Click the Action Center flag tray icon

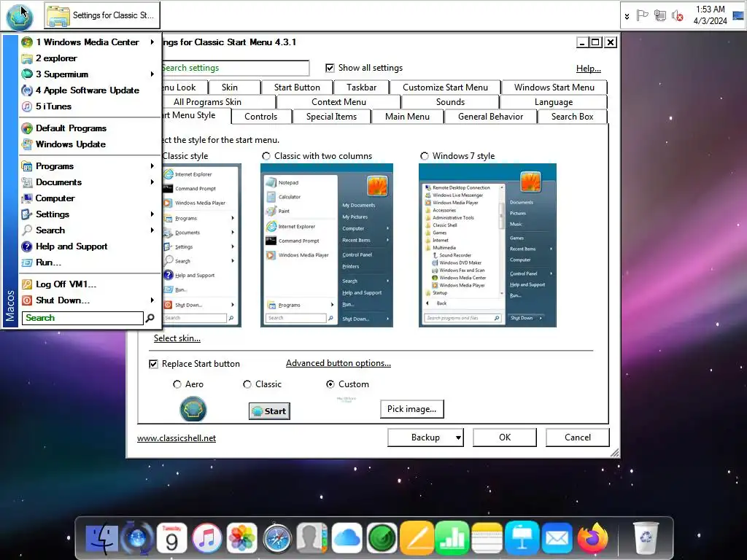(x=642, y=16)
